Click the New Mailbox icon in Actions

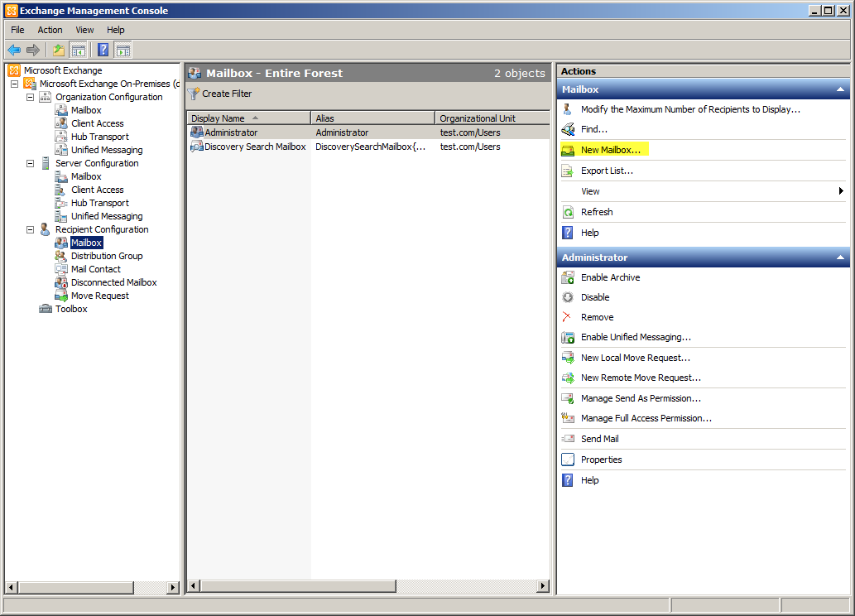[568, 150]
